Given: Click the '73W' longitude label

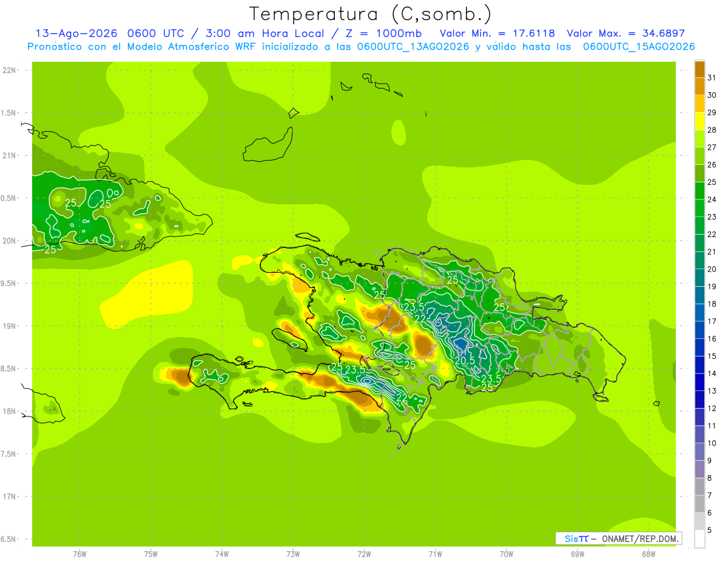Looking at the screenshot, I should point(293,554).
